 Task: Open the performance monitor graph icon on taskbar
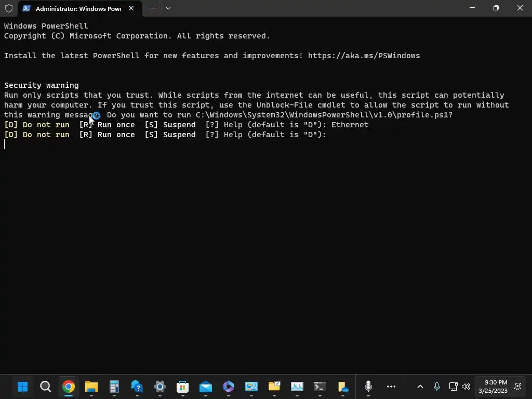tap(297, 387)
